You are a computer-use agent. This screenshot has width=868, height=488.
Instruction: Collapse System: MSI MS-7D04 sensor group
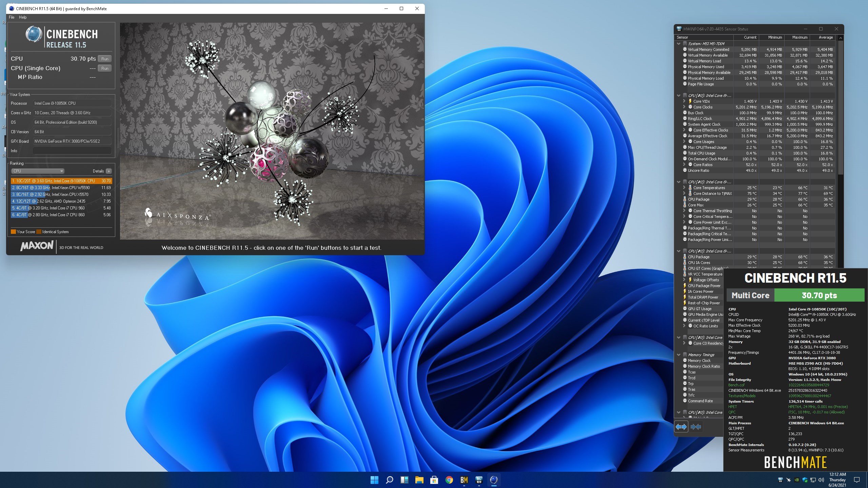678,44
